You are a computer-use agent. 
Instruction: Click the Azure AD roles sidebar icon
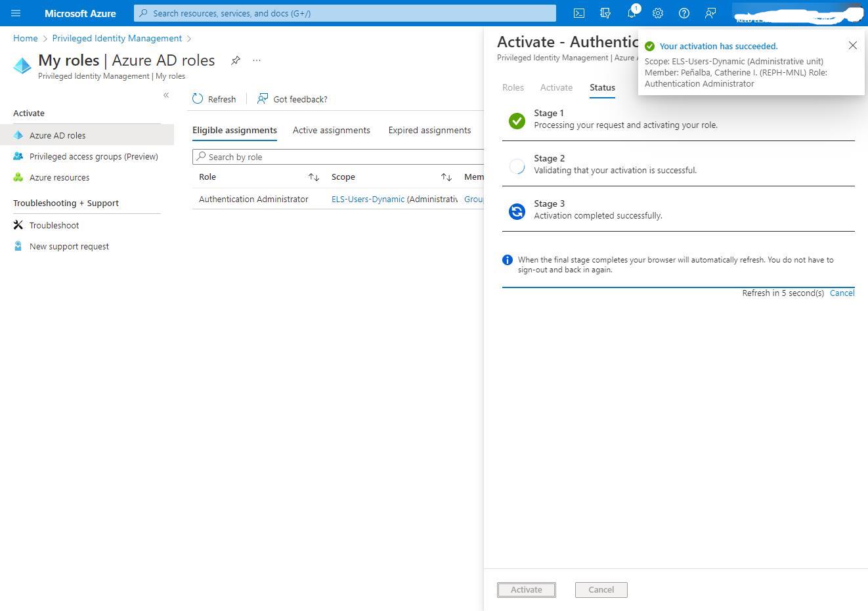click(18, 135)
